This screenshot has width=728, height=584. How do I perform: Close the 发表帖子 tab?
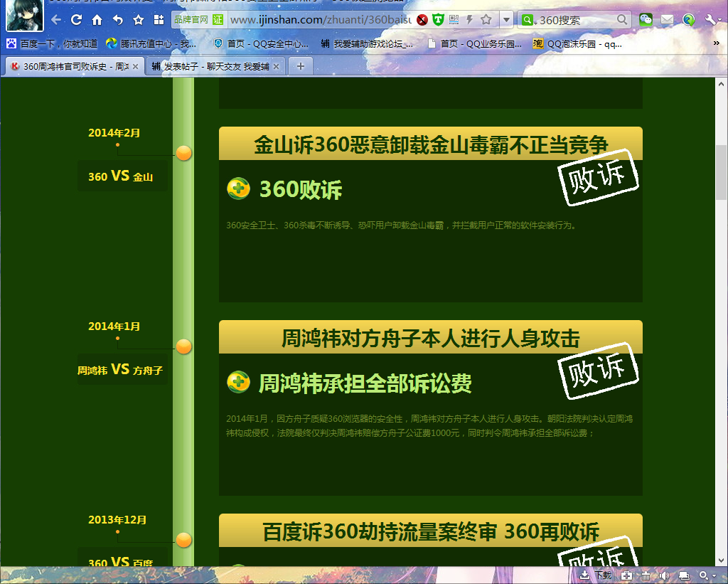276,66
